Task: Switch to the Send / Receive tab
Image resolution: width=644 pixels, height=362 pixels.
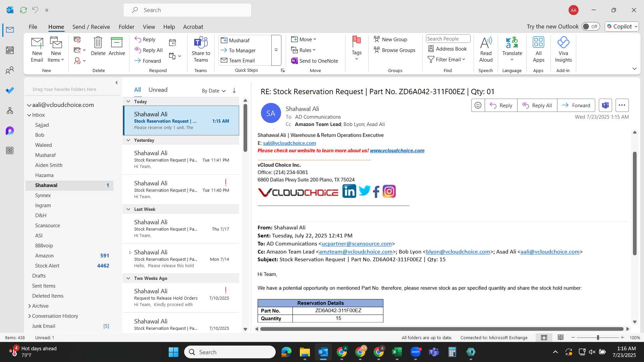Action: click(91, 27)
